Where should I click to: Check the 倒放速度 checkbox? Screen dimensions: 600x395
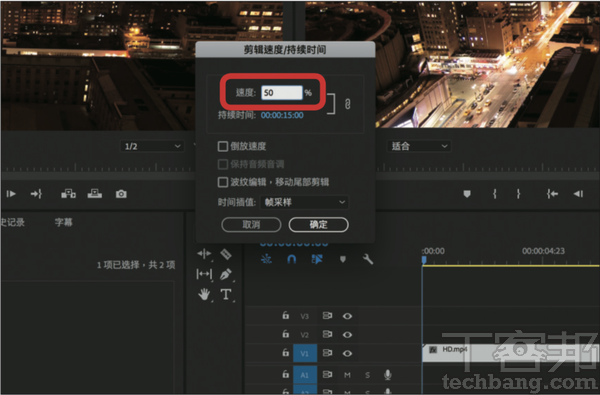click(x=223, y=146)
